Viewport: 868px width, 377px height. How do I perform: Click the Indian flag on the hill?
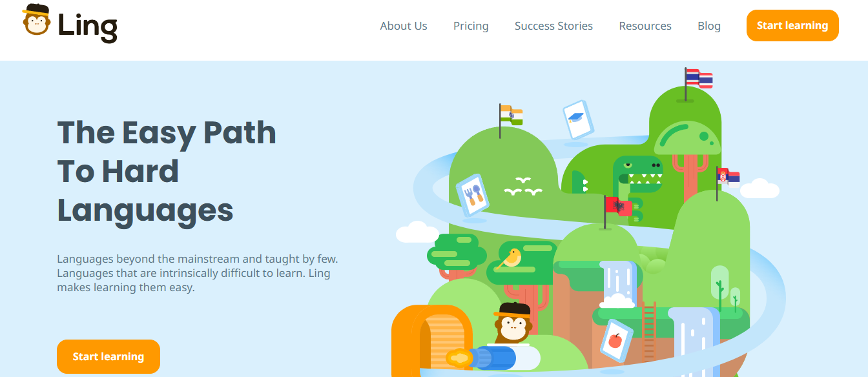tap(511, 116)
